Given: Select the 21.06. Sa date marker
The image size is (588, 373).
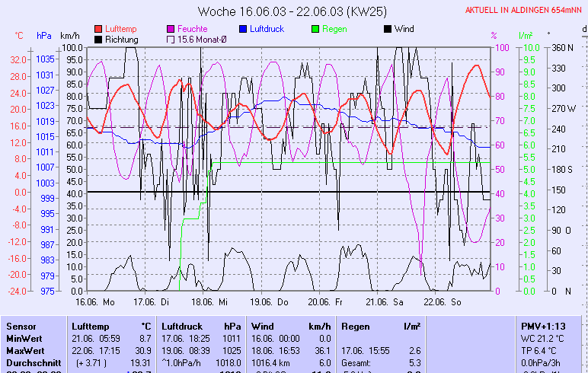Looking at the screenshot, I should (385, 301).
